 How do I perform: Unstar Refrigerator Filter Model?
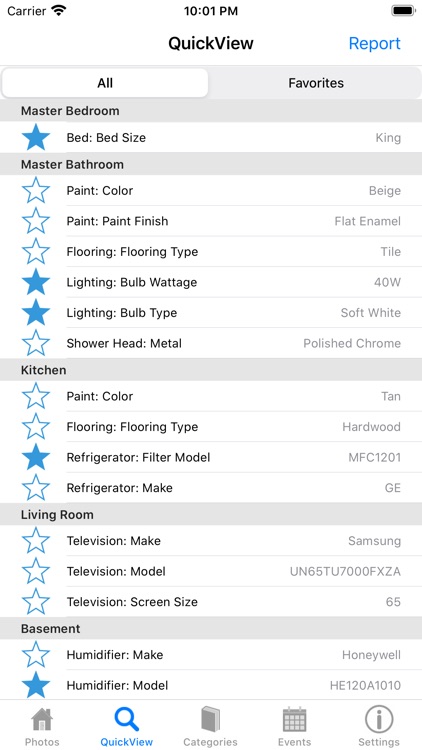(36, 457)
